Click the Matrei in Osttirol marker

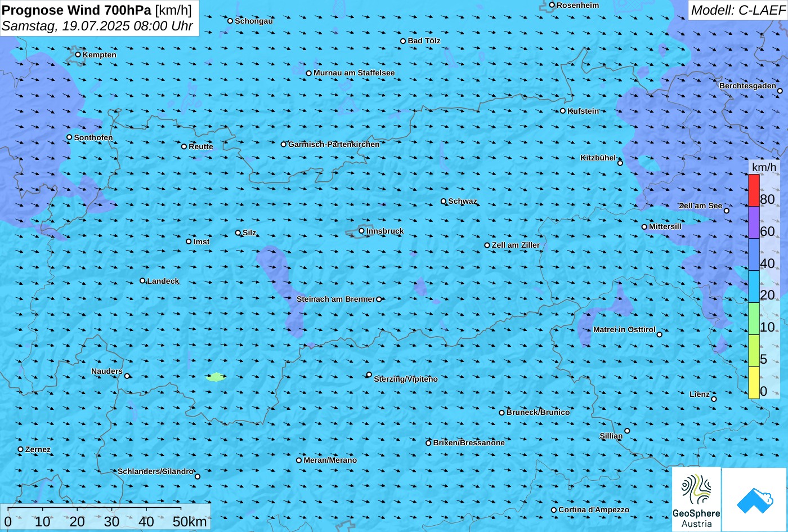660,334
